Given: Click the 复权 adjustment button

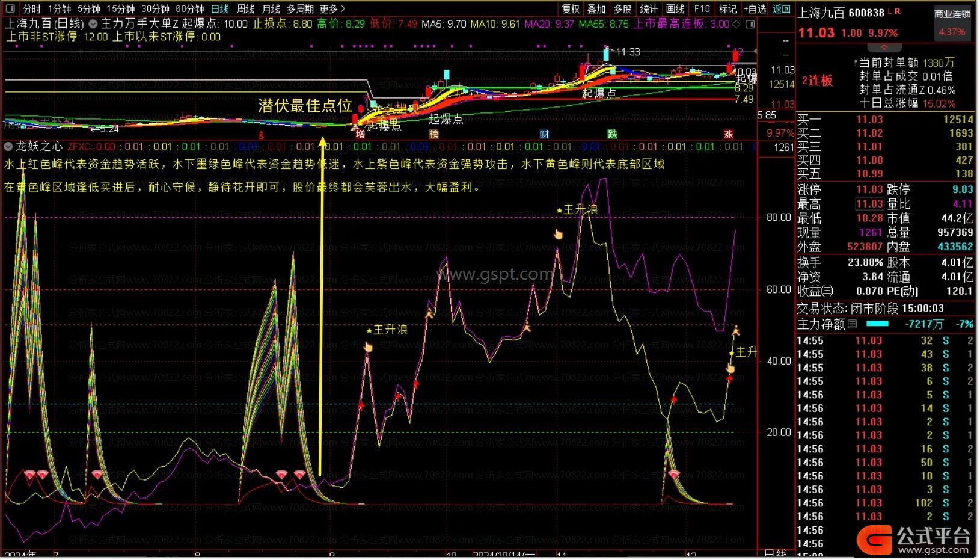Looking at the screenshot, I should 571,8.
